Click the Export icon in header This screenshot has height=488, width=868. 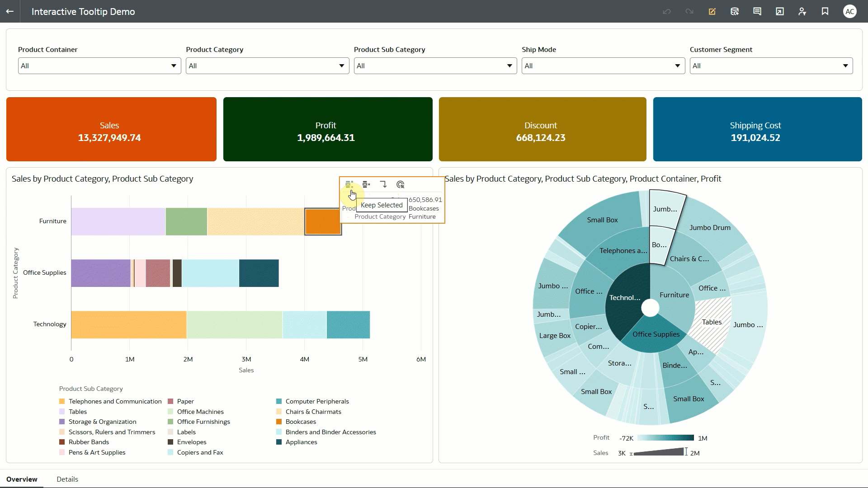(780, 11)
